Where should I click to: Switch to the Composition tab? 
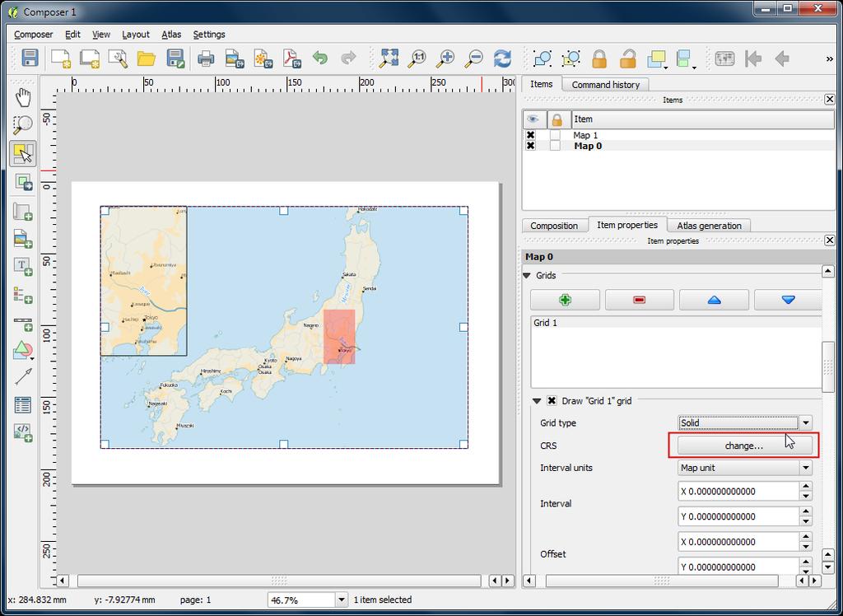point(554,226)
